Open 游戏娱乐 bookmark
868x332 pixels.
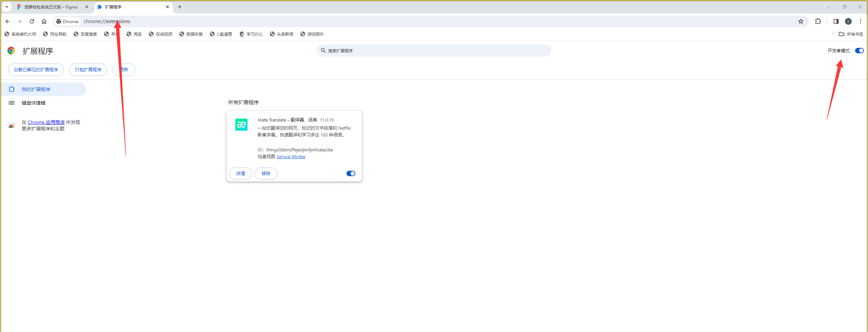click(312, 34)
